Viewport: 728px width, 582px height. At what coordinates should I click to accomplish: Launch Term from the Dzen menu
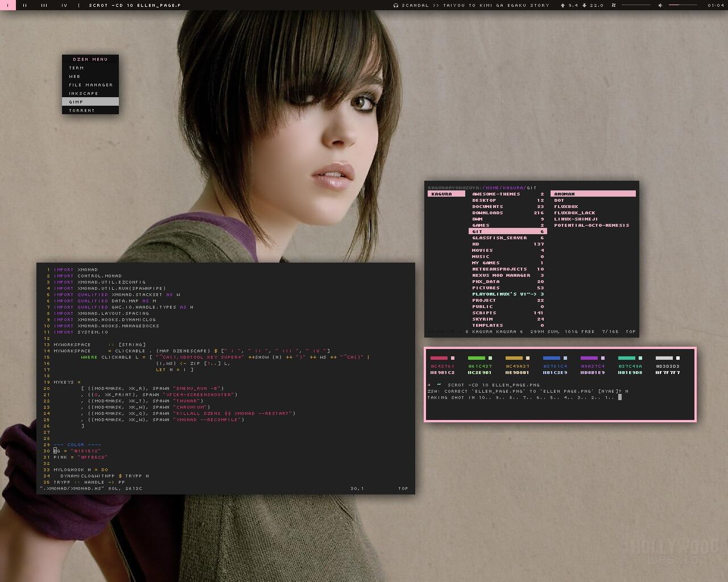(x=90, y=68)
